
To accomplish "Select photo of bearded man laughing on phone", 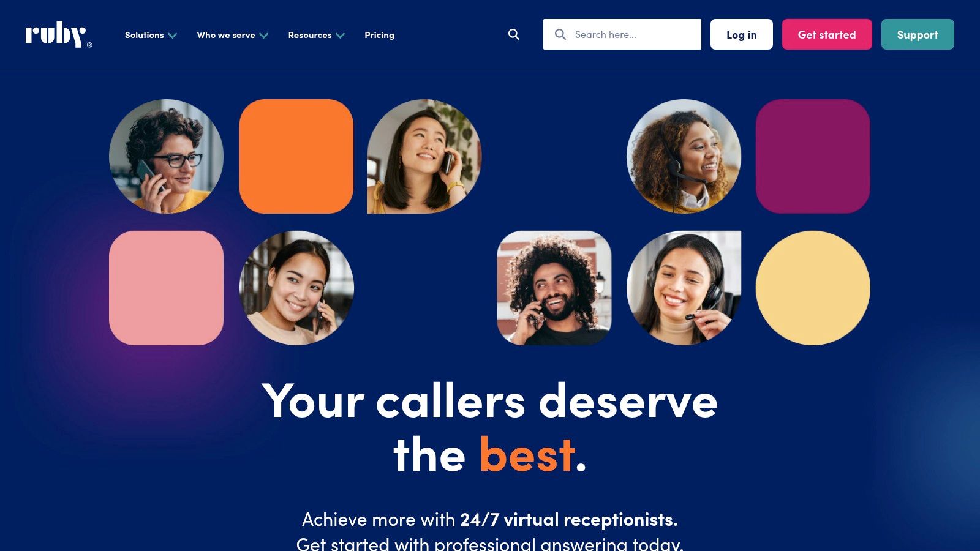I will click(x=554, y=288).
